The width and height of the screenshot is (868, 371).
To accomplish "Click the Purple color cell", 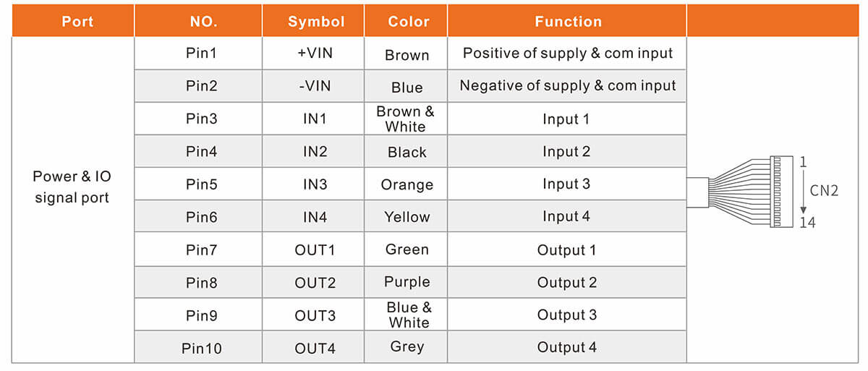I will (x=407, y=282).
